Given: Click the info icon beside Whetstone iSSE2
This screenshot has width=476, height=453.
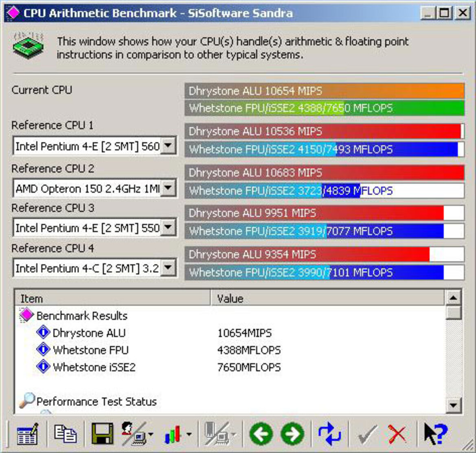Looking at the screenshot, I should 43,367.
